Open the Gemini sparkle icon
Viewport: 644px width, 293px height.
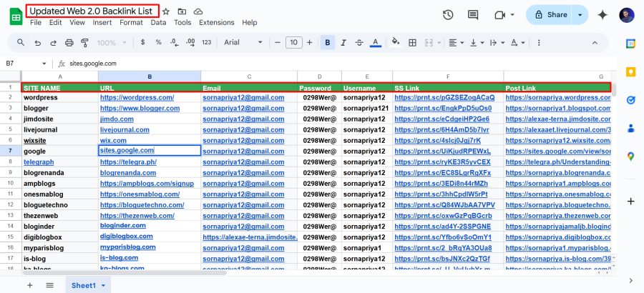pos(602,15)
